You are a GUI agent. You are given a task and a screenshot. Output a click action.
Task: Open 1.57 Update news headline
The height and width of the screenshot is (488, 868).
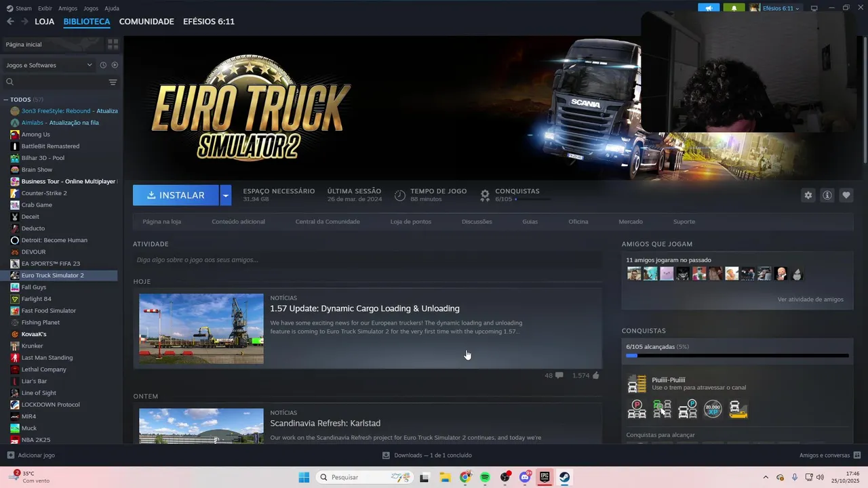[365, 308]
